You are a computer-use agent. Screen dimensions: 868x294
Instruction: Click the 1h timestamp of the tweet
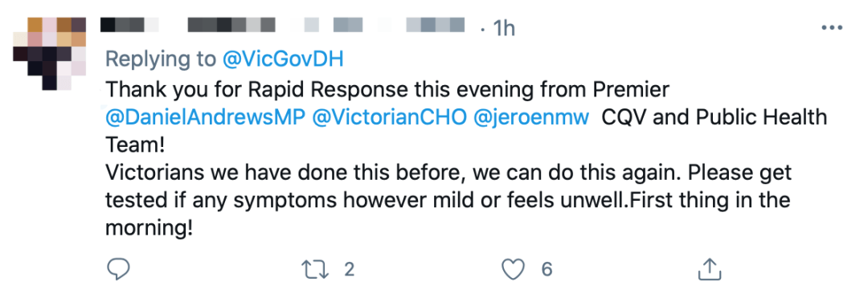coord(502,27)
